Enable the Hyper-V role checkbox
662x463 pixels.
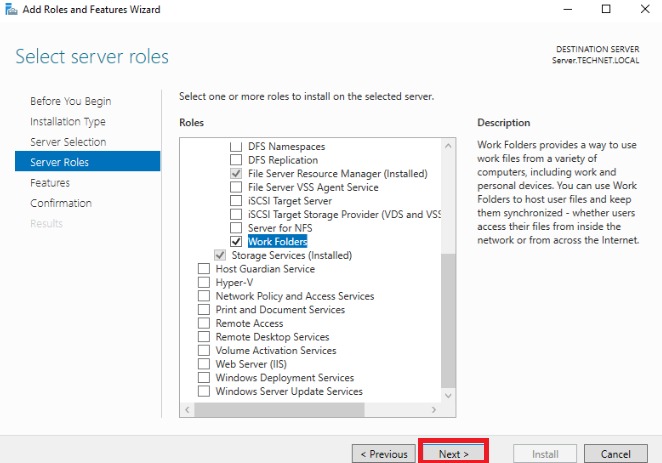[204, 282]
